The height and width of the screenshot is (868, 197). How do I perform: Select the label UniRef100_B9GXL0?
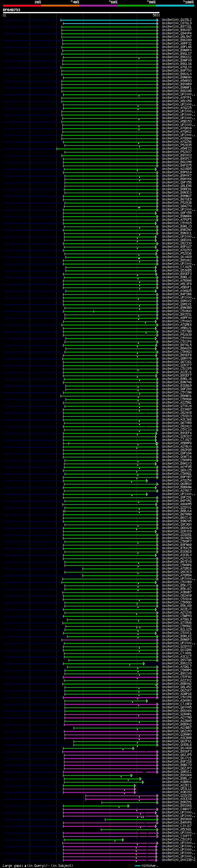click(177, 74)
